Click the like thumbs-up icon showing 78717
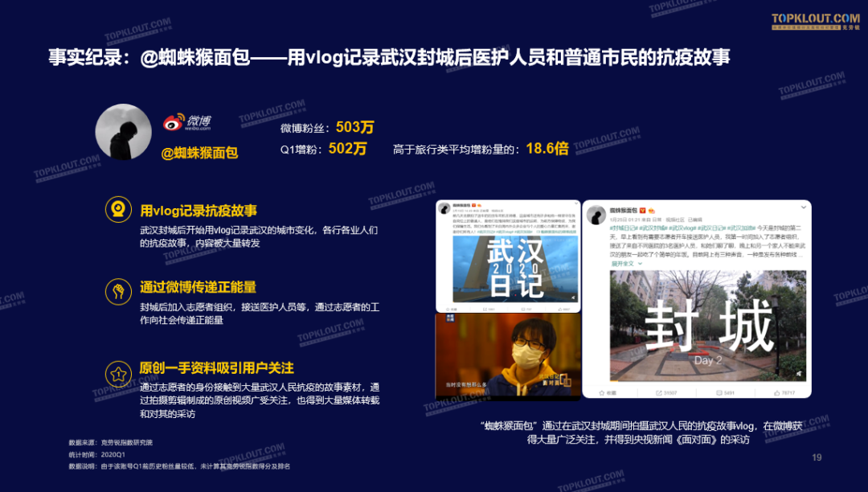868x492 pixels. click(x=776, y=393)
